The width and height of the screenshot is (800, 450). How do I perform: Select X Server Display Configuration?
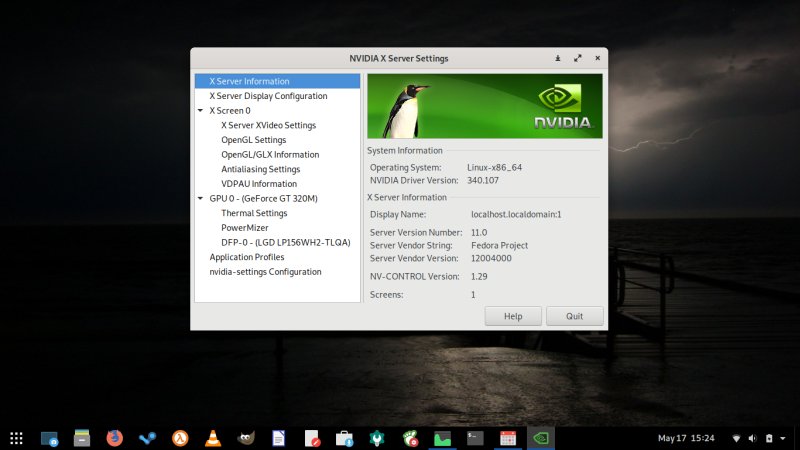coord(268,96)
